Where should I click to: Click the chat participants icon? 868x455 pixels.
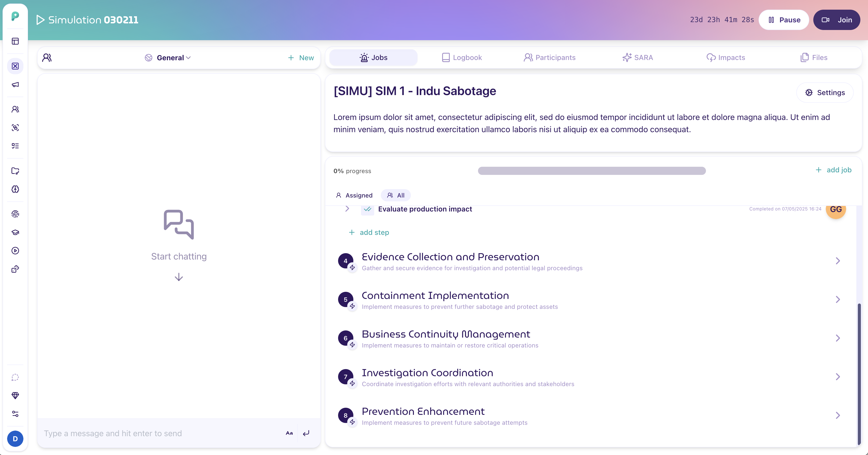[x=47, y=58]
